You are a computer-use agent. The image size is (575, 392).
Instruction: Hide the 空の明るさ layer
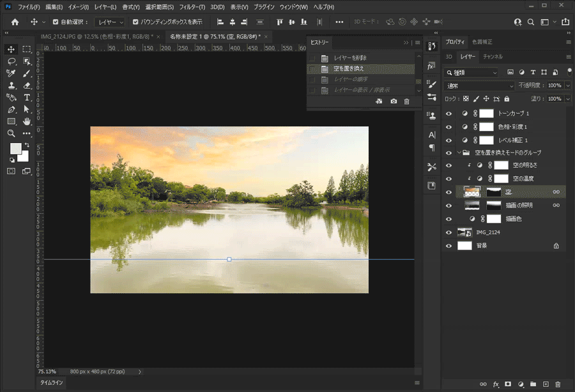[448, 165]
